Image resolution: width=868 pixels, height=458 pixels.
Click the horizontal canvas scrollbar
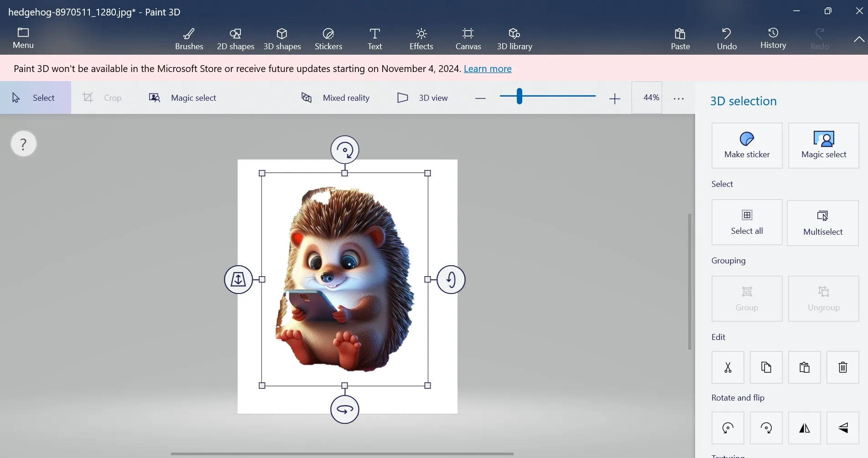342,454
